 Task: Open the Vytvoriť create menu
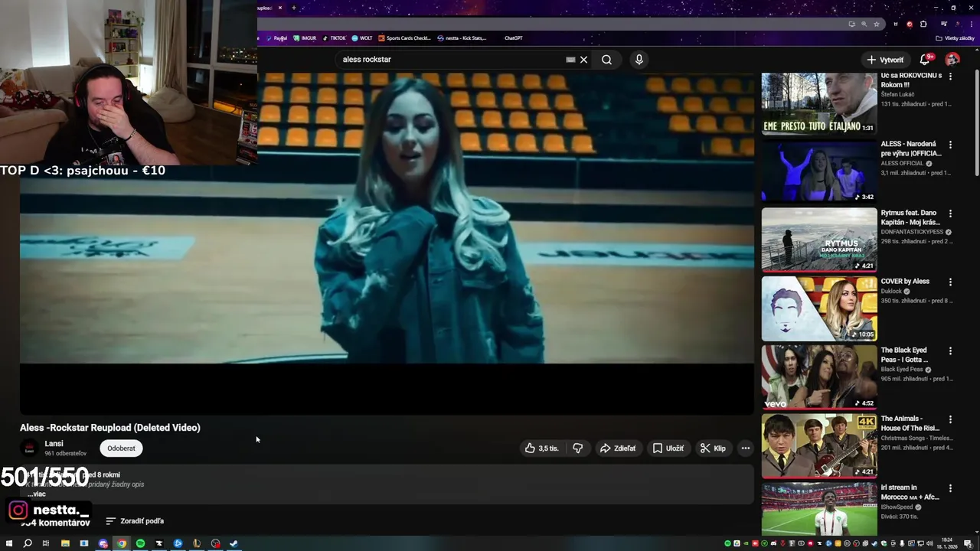[885, 60]
